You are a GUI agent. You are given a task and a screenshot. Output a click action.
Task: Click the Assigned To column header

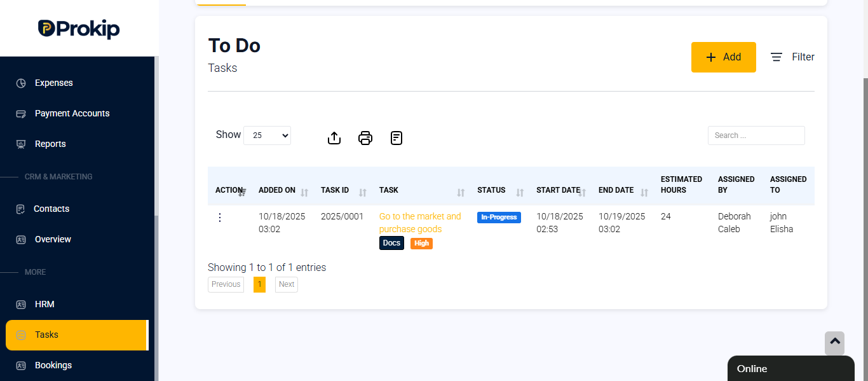coord(789,184)
